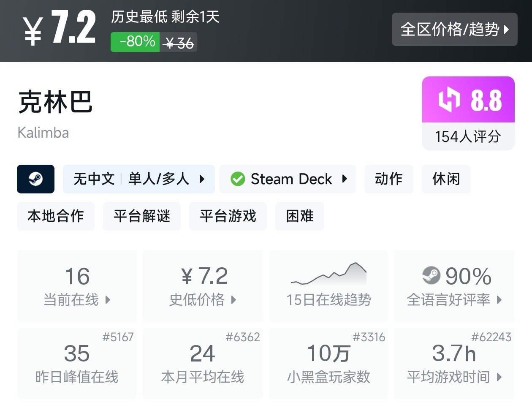
Task: Select the 平台解谜 tag
Action: (x=142, y=216)
